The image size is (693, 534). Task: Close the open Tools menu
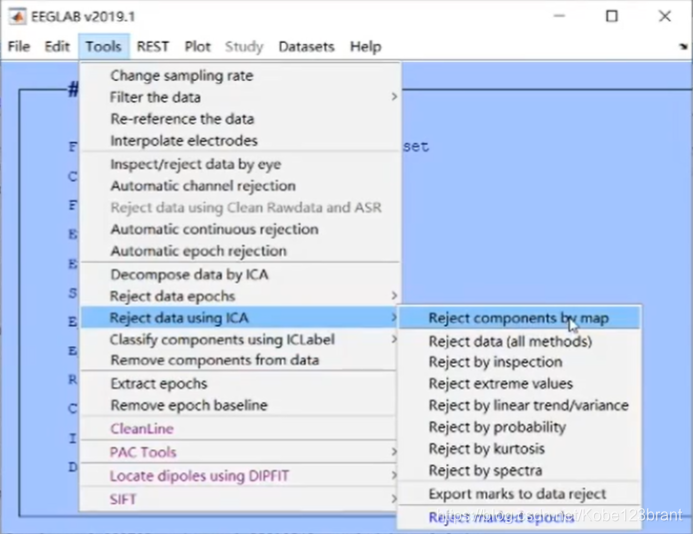coord(104,46)
